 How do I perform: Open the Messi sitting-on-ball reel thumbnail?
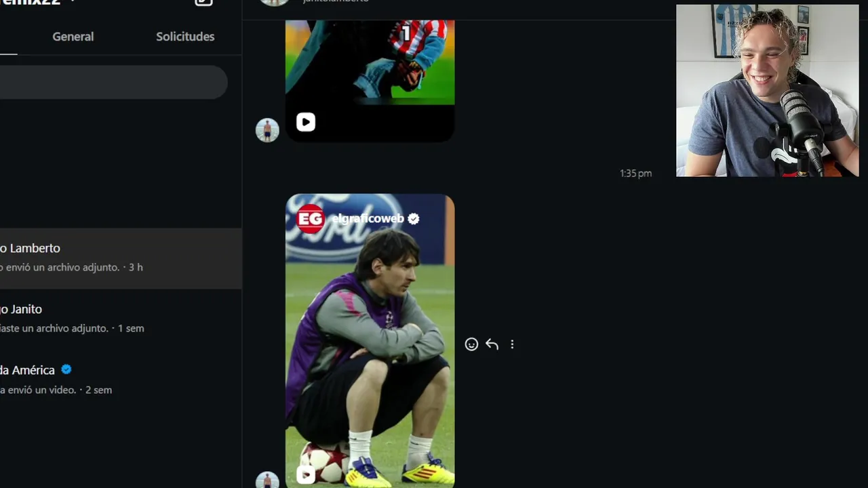coord(370,341)
